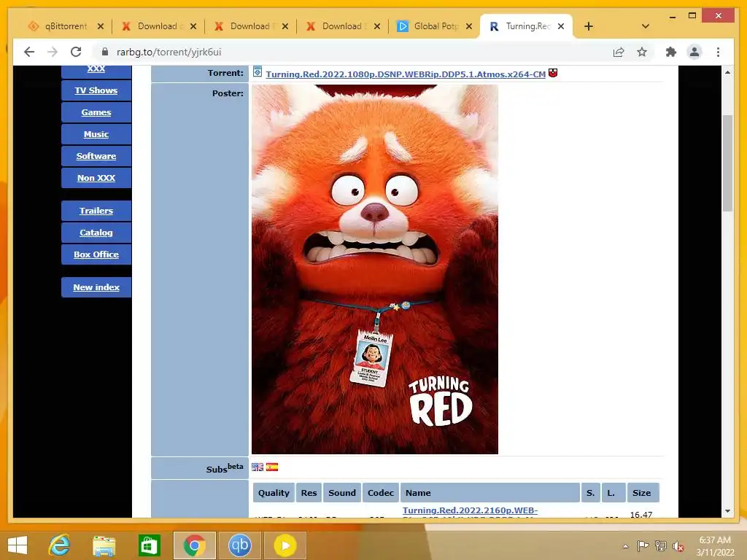Open the Extensions puzzle icon

point(671,52)
